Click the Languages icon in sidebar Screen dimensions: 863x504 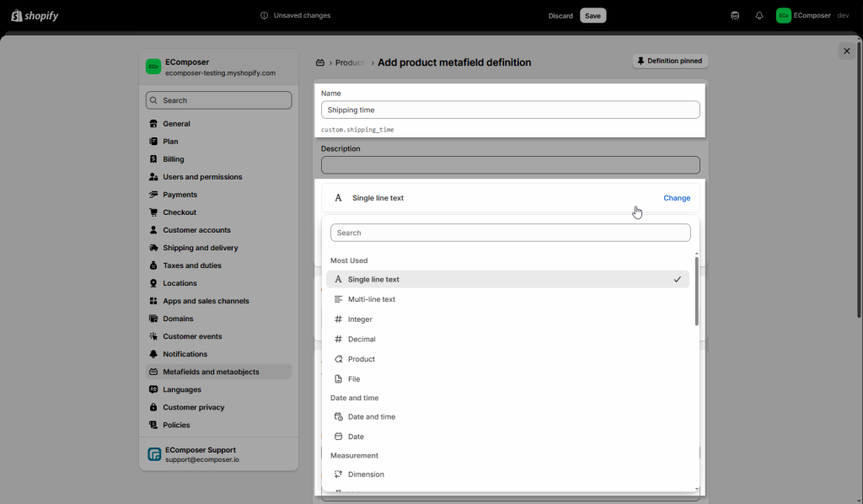click(153, 389)
